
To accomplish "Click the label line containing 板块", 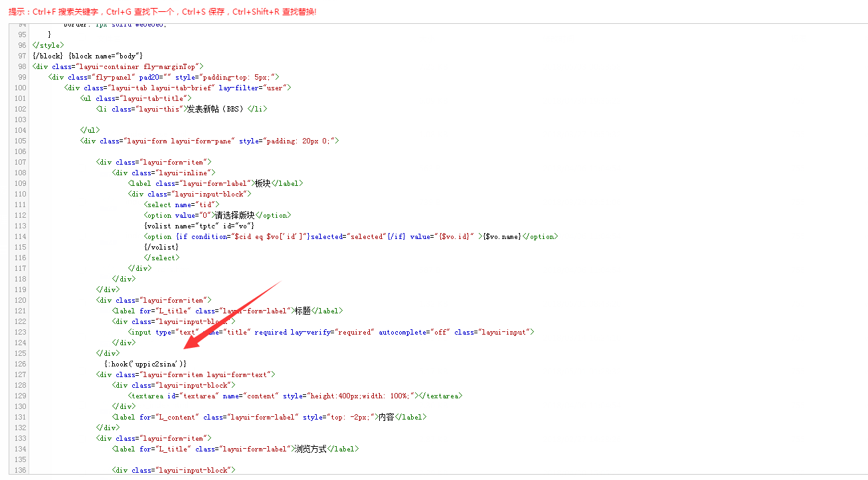I will (215, 183).
